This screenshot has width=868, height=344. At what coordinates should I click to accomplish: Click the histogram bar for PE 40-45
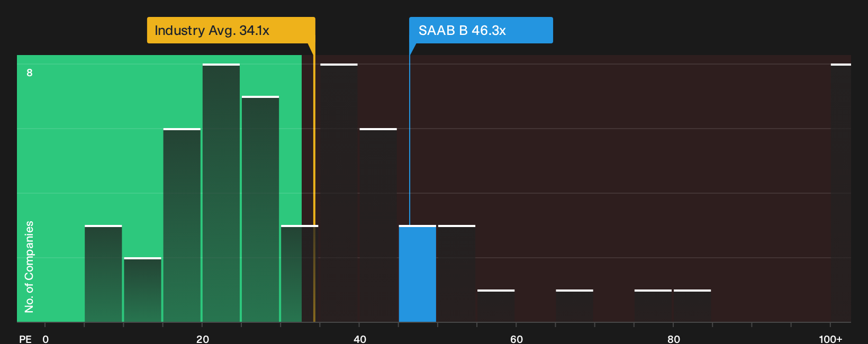coord(378,225)
